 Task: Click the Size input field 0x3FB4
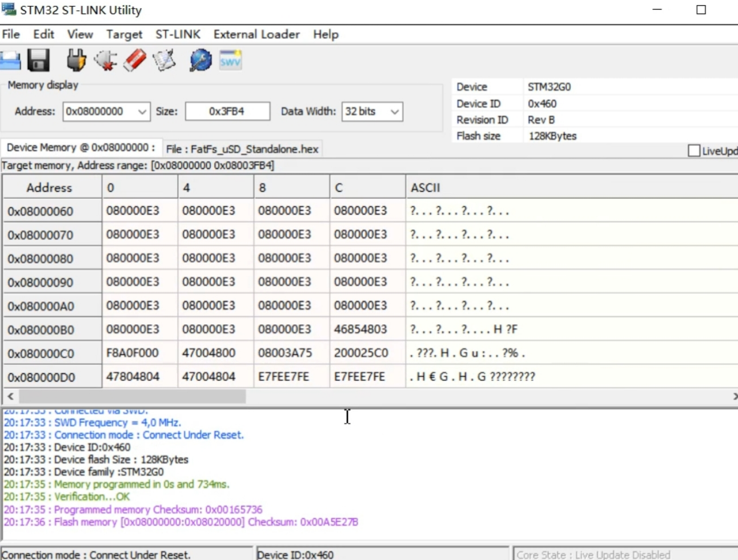click(227, 111)
